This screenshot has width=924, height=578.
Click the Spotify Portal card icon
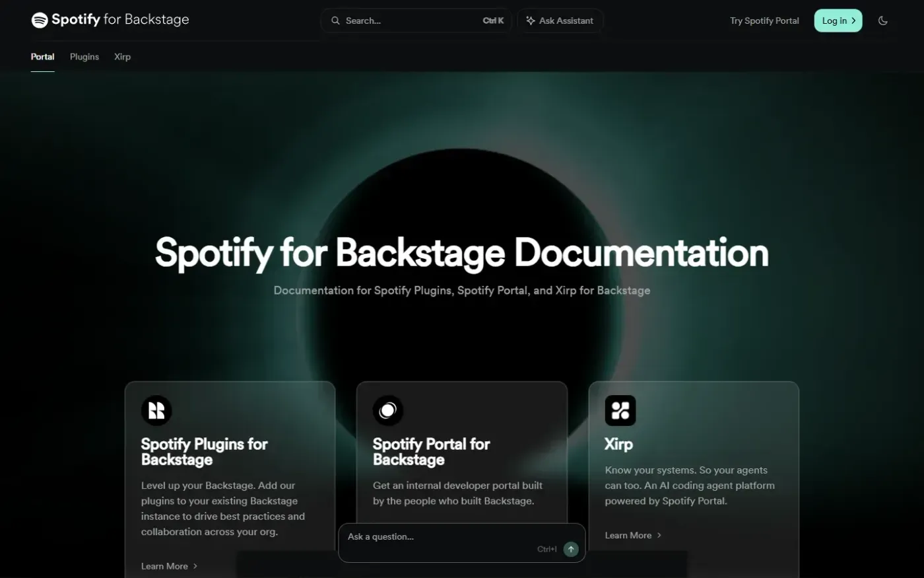pyautogui.click(x=388, y=410)
